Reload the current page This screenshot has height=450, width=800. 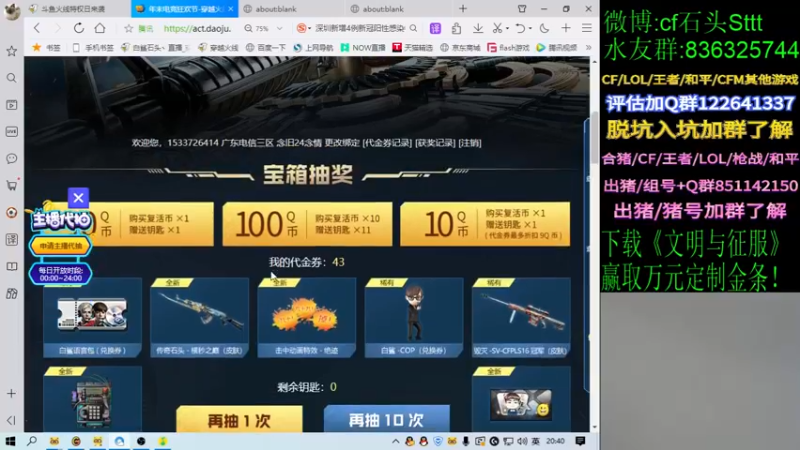[79, 28]
